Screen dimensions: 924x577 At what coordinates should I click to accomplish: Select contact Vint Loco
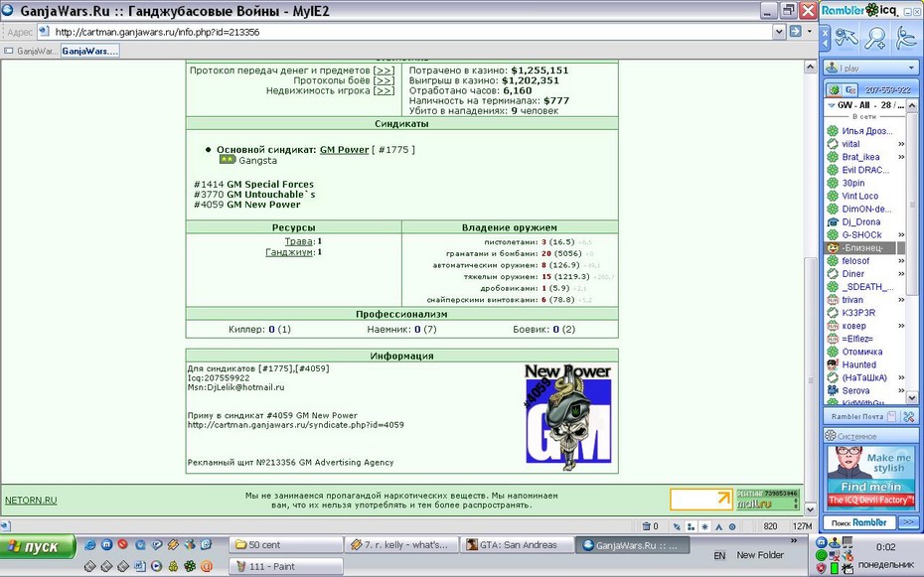pos(859,196)
